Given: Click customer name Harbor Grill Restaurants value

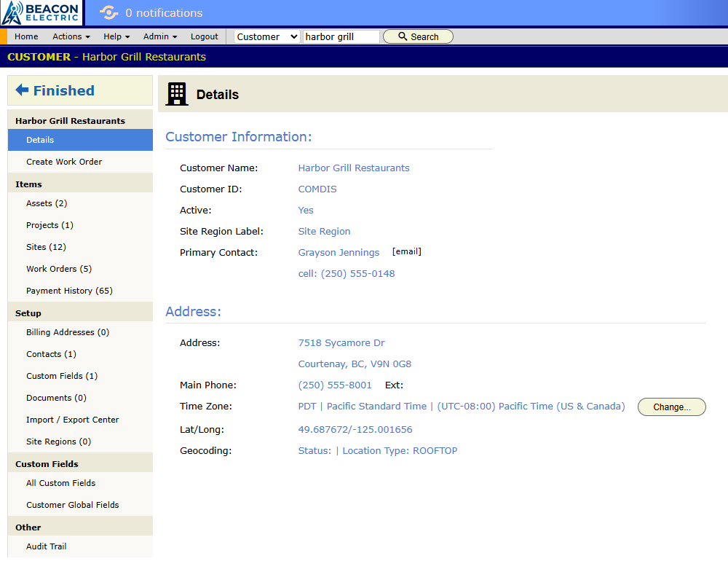Looking at the screenshot, I should [x=354, y=168].
